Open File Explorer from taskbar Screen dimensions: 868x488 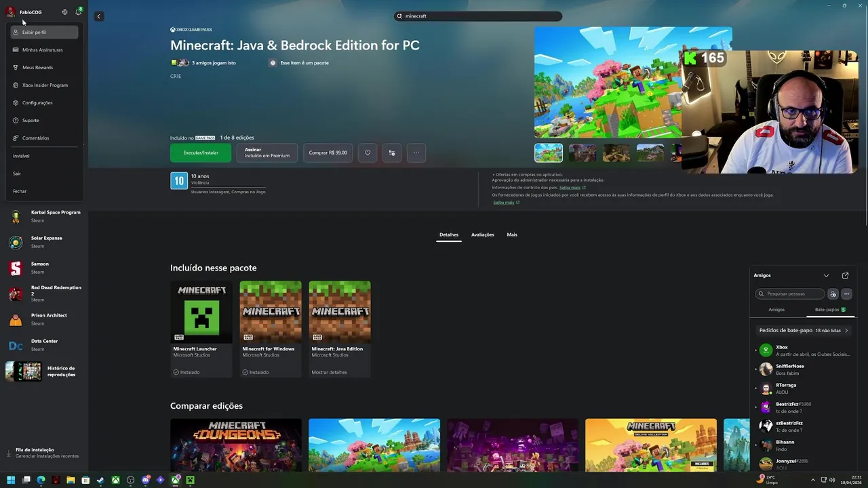pos(71,480)
